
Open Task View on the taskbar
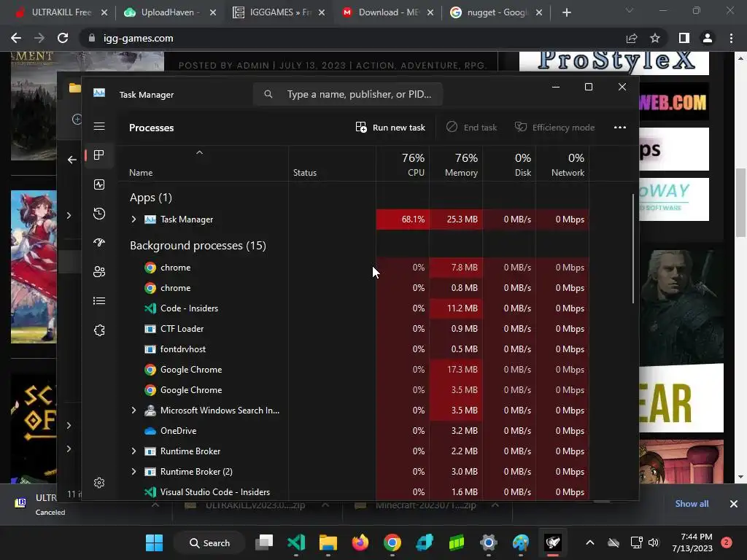pos(264,542)
